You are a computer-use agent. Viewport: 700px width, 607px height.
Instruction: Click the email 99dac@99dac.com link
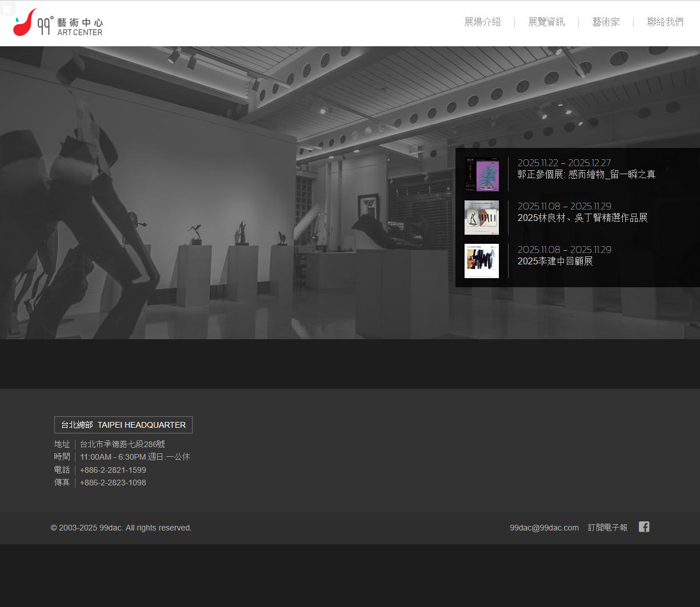click(x=544, y=528)
